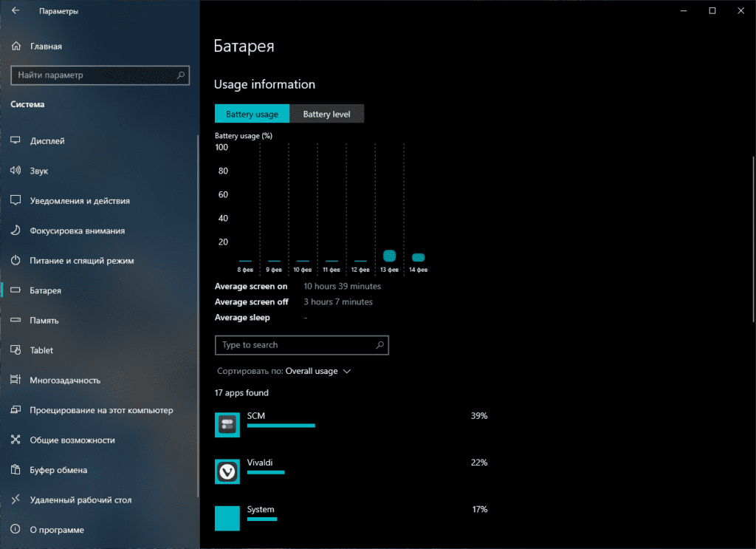Open the System app entry name
The height and width of the screenshot is (549, 756).
point(261,509)
